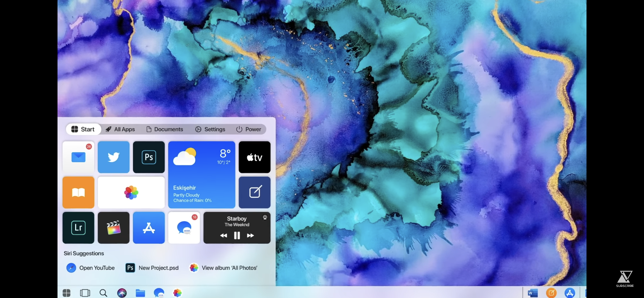This screenshot has width=644, height=298.
Task: Open the Lightroom tile
Action: tap(78, 228)
